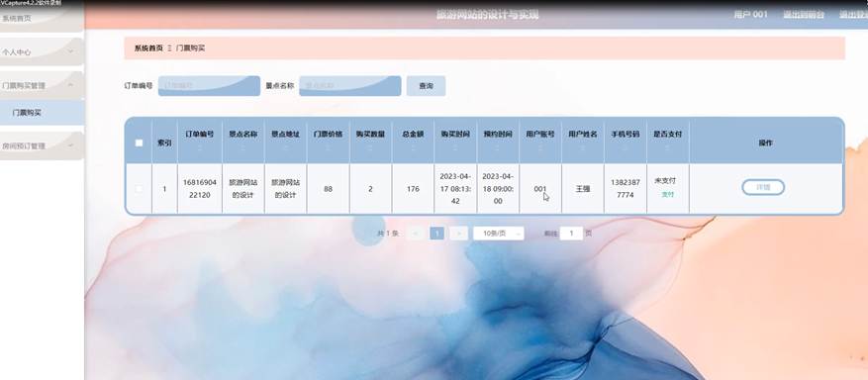The width and height of the screenshot is (868, 380).
Task: Focus the 景点名称 search input field
Action: tap(350, 86)
